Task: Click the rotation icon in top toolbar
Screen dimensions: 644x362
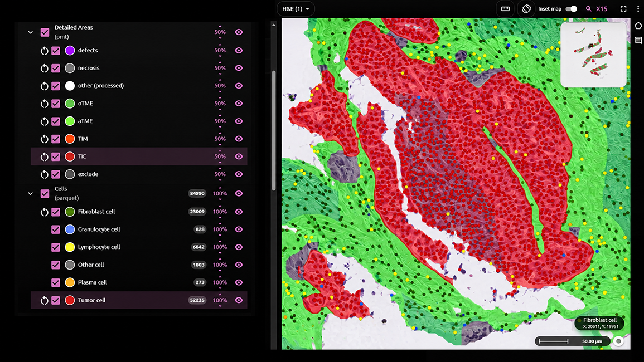Action: (x=526, y=8)
